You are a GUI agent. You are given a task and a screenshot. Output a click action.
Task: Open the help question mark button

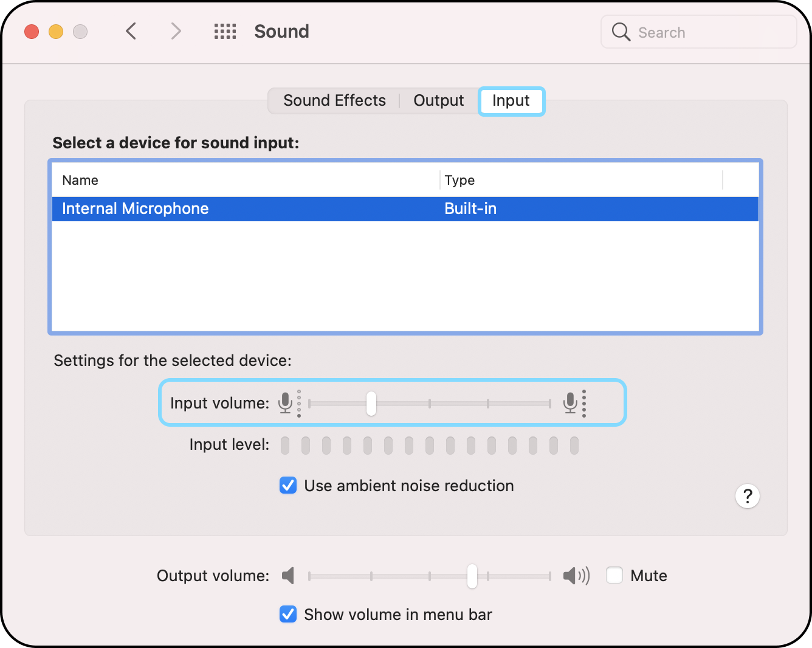click(747, 496)
